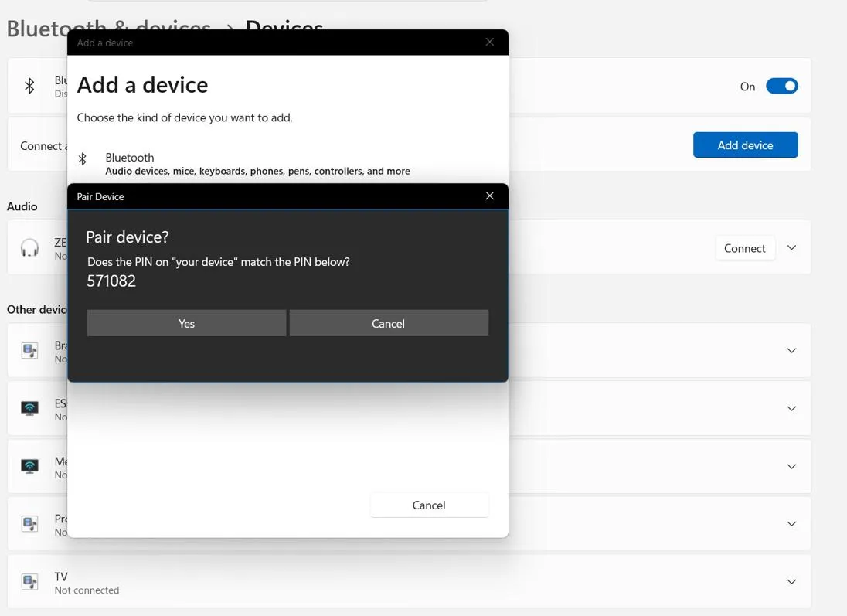Connect the ZE audio headset
This screenshot has width=847, height=616.
pyautogui.click(x=744, y=248)
